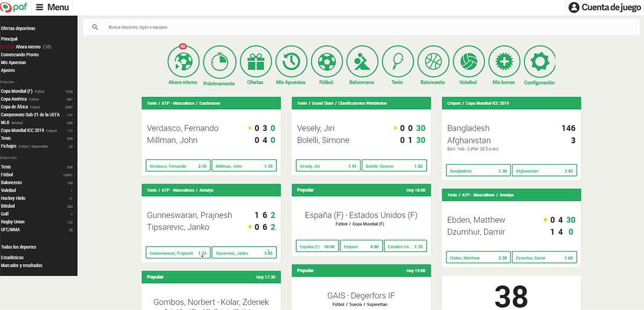
Task: Open the Configuración gear icon
Action: point(539,62)
